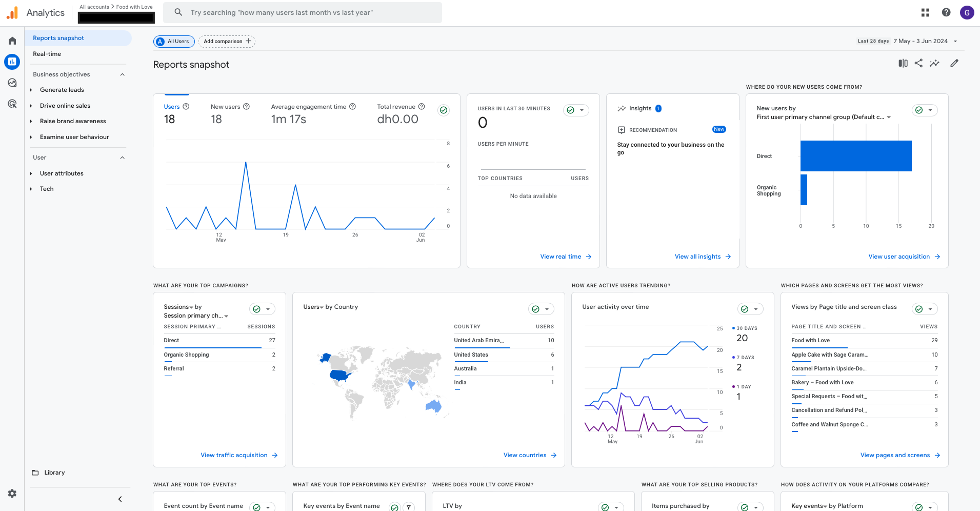Open the comparison builder icon beside the pencil
This screenshot has height=511, width=980.
tap(903, 63)
